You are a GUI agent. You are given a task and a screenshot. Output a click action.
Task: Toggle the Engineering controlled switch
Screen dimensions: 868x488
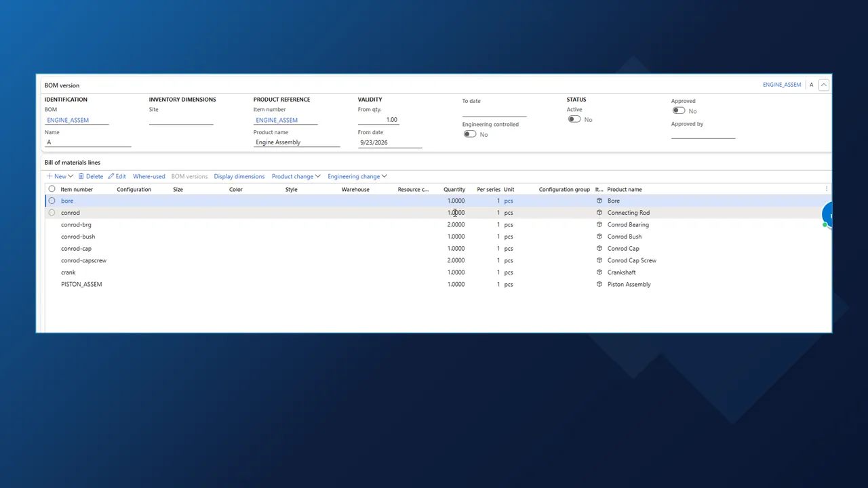coord(470,134)
